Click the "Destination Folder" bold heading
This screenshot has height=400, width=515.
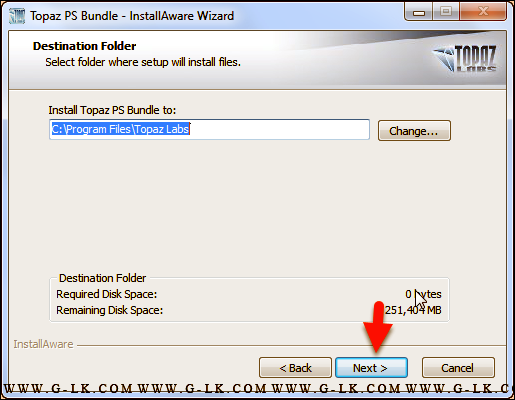pos(84,46)
